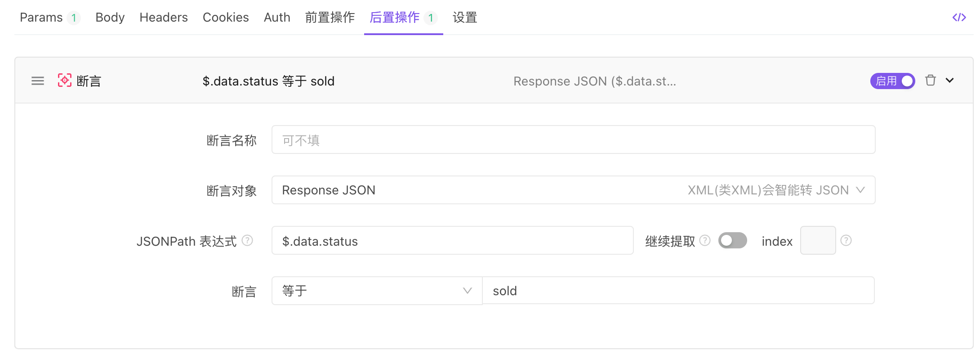Delete the assertion with trash icon

pyautogui.click(x=930, y=81)
